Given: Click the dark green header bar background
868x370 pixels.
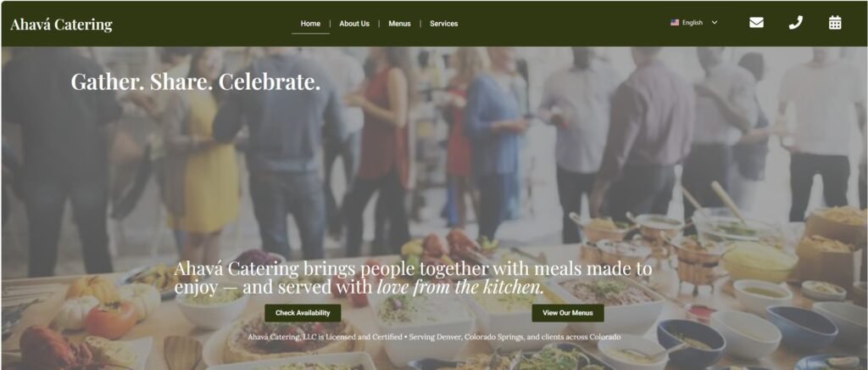Looking at the screenshot, I should [x=554, y=23].
